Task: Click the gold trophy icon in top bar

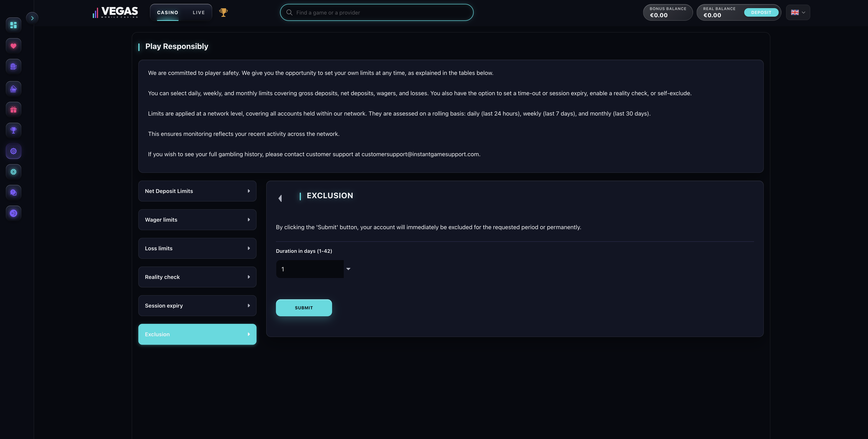Action: coord(223,12)
